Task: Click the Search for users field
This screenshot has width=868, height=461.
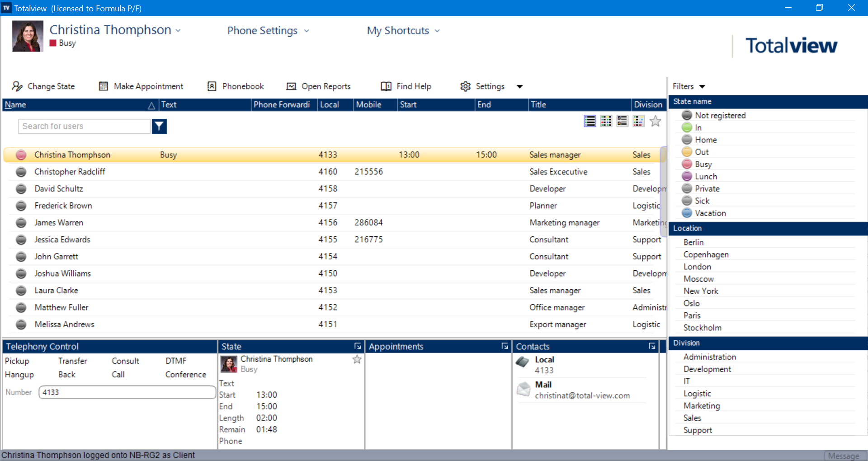Action: point(85,127)
